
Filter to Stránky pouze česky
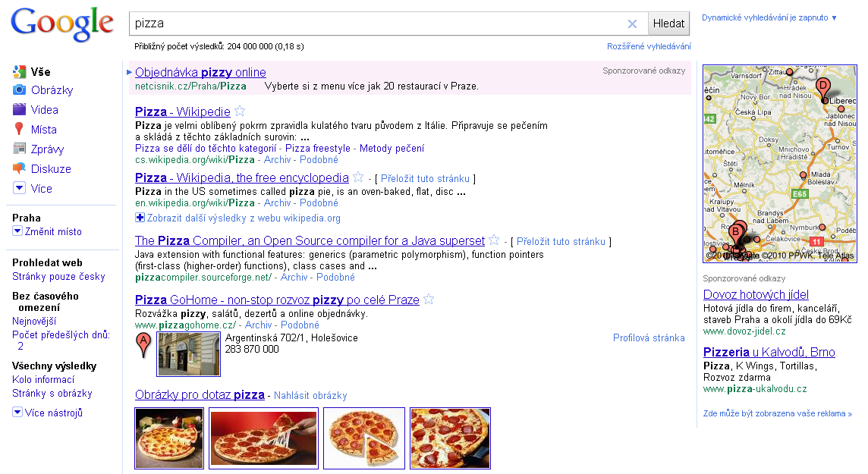click(58, 277)
